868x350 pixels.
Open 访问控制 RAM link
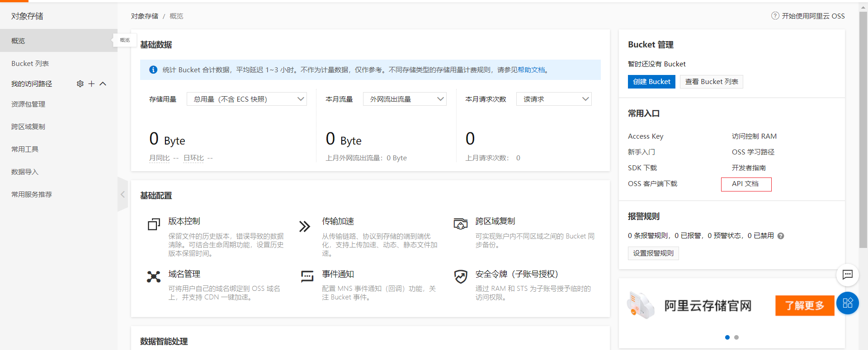pyautogui.click(x=754, y=136)
